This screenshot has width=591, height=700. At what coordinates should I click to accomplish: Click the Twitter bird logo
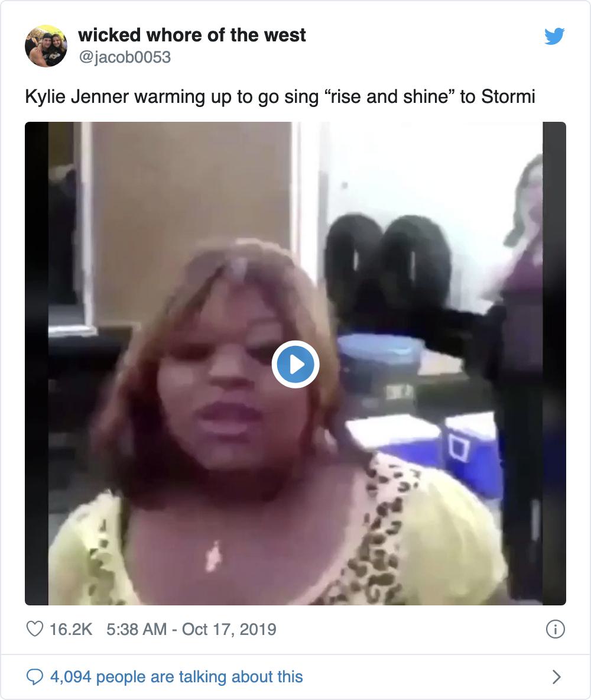(x=554, y=37)
